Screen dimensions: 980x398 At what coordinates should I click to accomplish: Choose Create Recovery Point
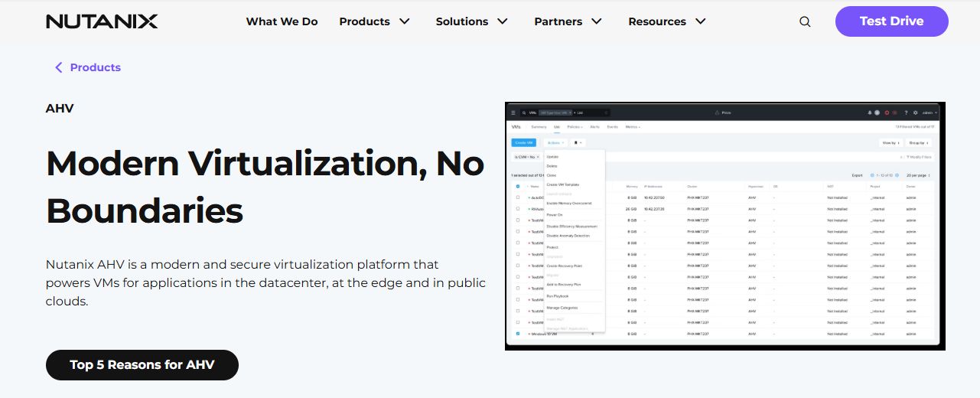click(x=565, y=266)
